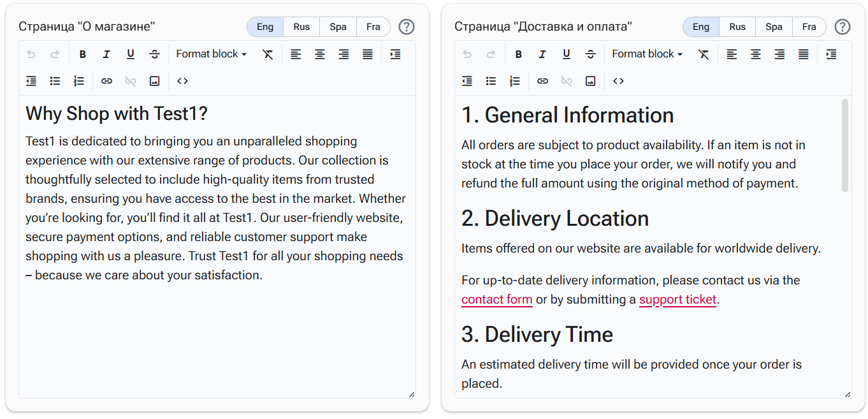Viewport: 868px width, 419px height.
Task: Switch "О магазине" page to Rus language
Action: pyautogui.click(x=301, y=27)
